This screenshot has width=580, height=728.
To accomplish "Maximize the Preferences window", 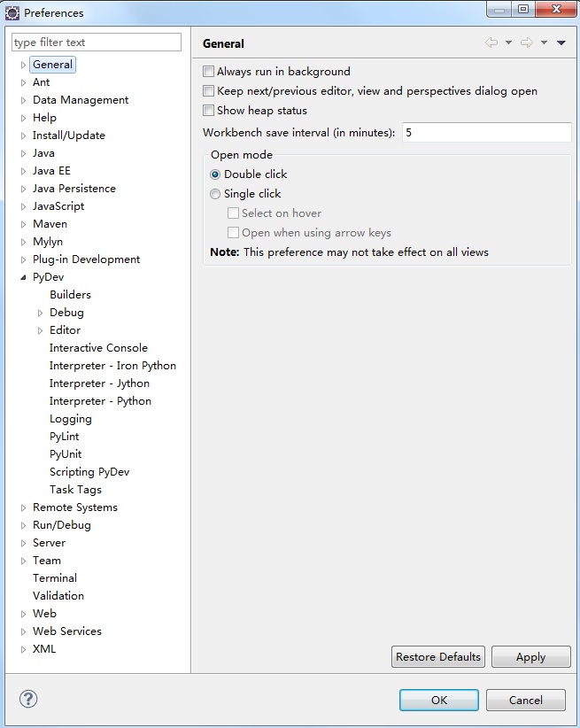I will pos(523,9).
